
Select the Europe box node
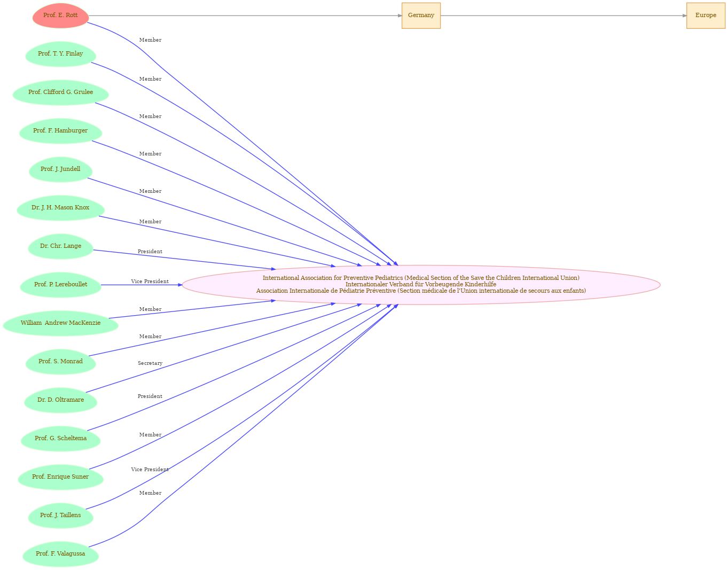point(706,15)
